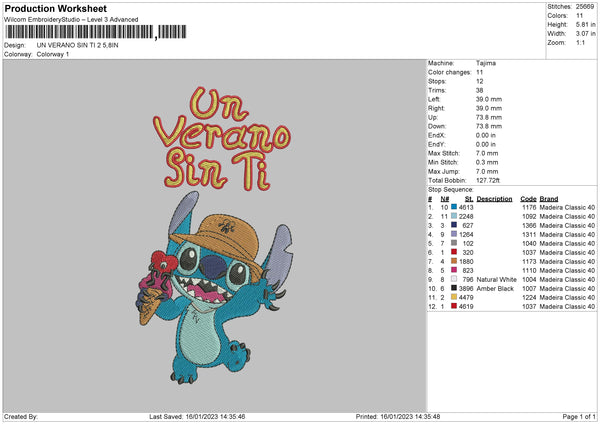
Task: Click the 'St.' column header
Action: pos(469,199)
